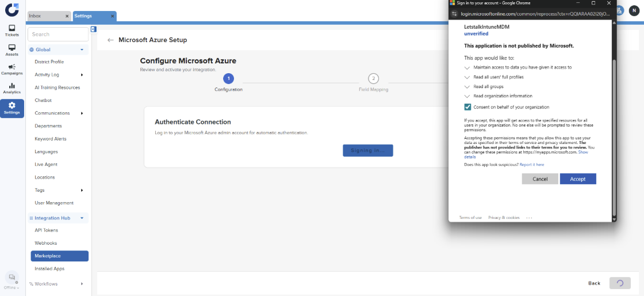
Task: Switch to the Inbox tab
Action: click(x=46, y=16)
